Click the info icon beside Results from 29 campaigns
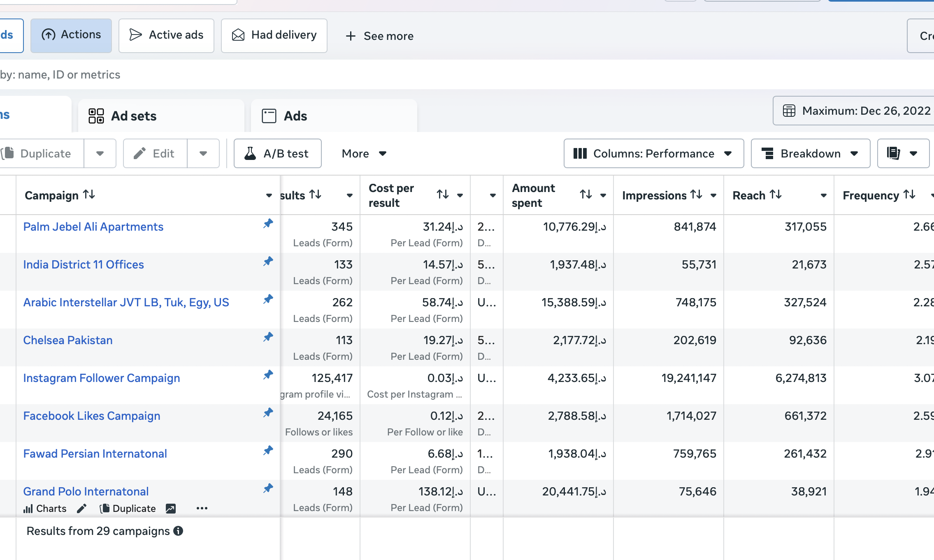The image size is (934, 560). tap(178, 531)
